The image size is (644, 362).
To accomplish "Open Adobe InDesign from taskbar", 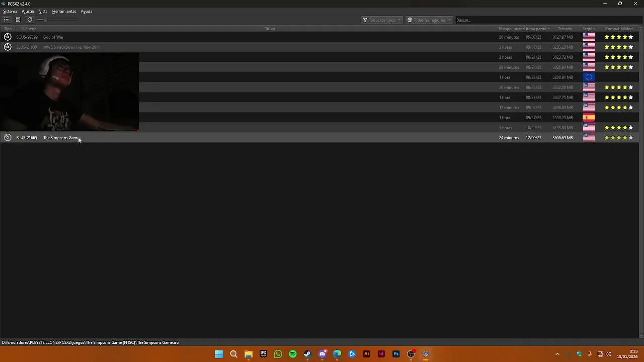I will tap(381, 354).
